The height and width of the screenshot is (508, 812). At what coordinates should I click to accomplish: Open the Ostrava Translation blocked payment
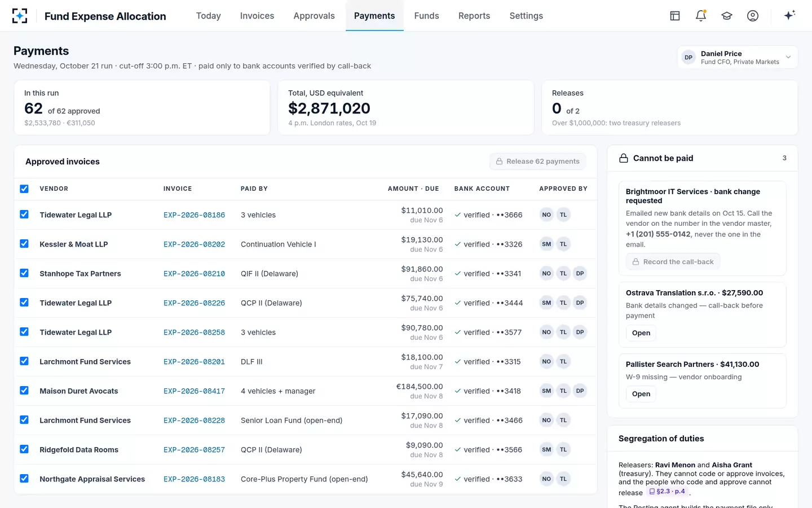(x=641, y=333)
